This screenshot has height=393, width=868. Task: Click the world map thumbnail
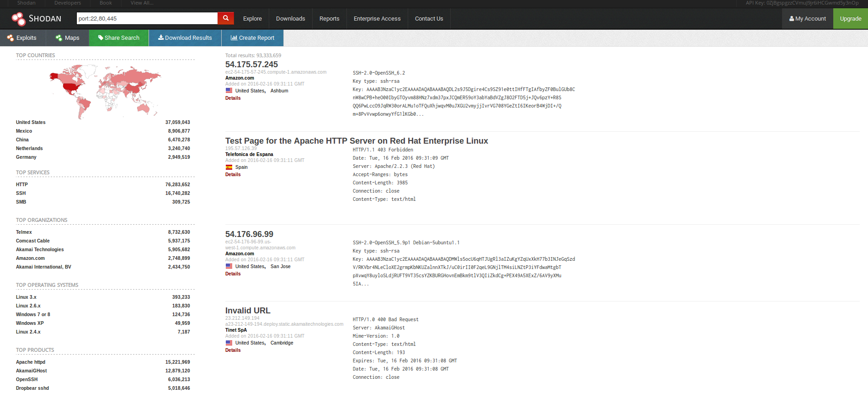(105, 91)
